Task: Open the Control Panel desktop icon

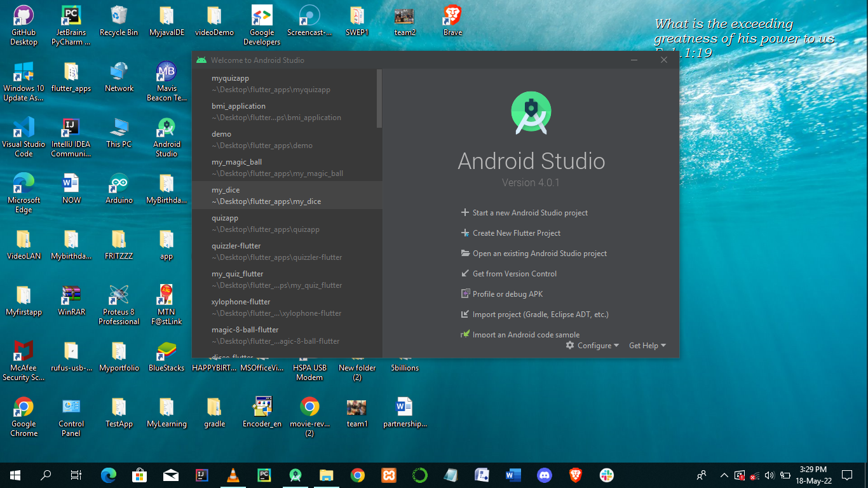Action: click(71, 417)
